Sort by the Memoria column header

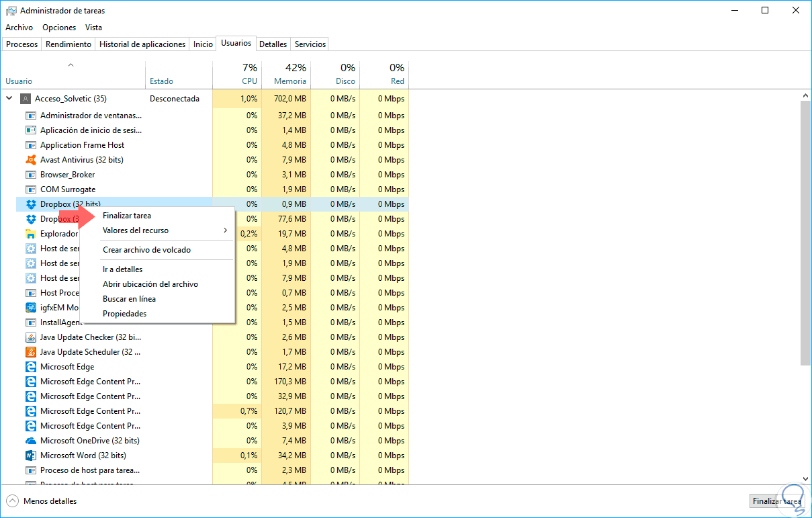point(286,74)
